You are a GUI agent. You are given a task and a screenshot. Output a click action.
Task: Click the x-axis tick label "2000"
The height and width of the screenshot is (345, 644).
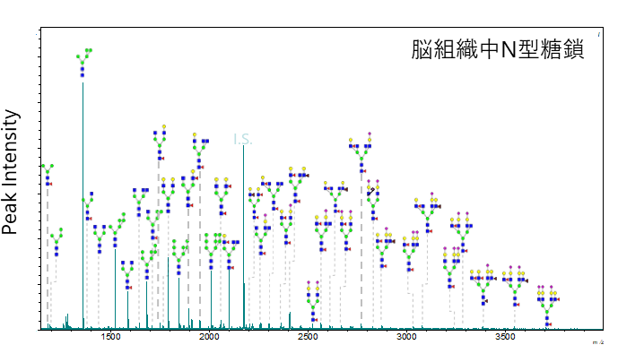coord(209,337)
